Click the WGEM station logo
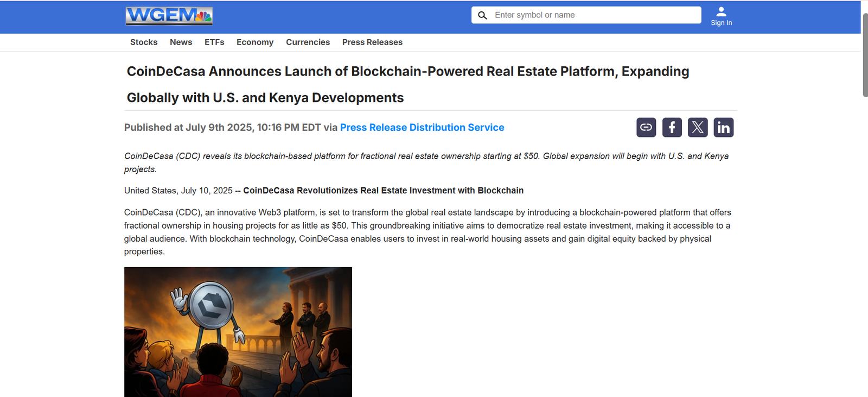868x397 pixels. coord(169,16)
